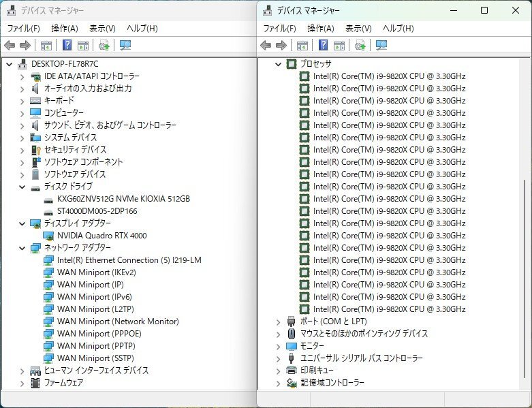Viewport: 532px width, 408px height.
Task: Click Back arrow in left window toolbar
Action: pos(10,45)
